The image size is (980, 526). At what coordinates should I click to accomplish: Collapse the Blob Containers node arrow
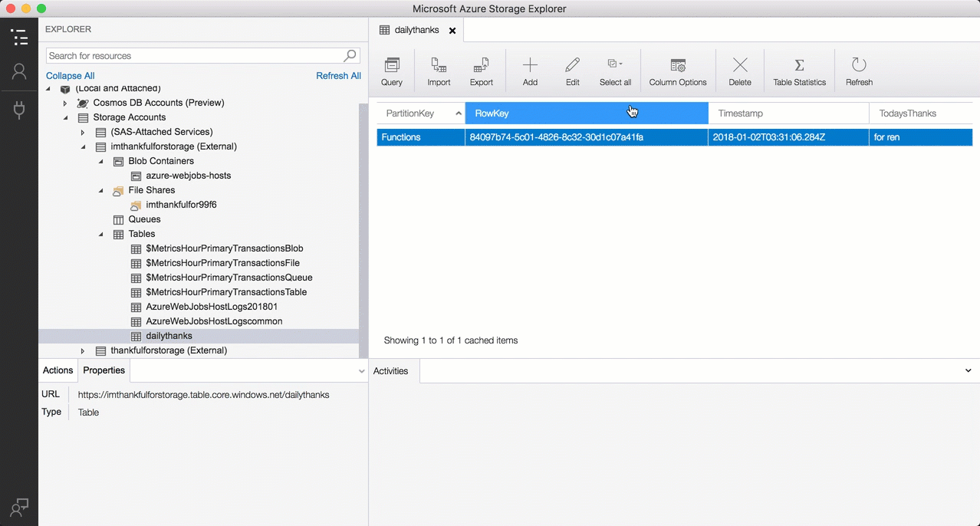point(100,161)
